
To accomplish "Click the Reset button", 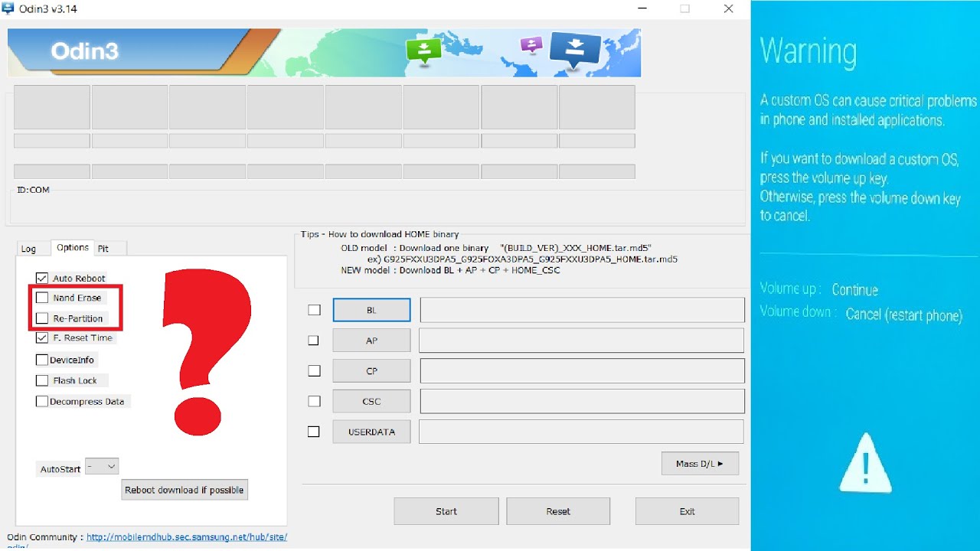I will [x=558, y=511].
